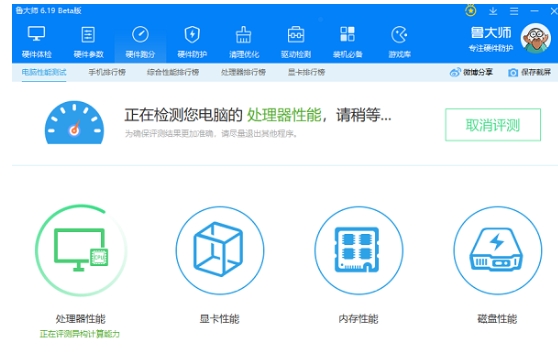Click the 鲁大师 专注硬件防护 logo text
Image resolution: width=558 pixels, height=361 pixels.
491,39
